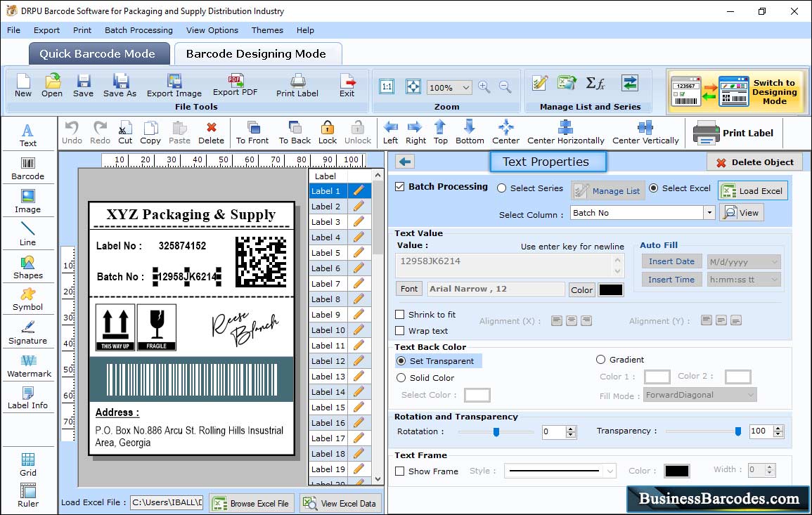
Task: Toggle the Ruler display
Action: (28, 495)
